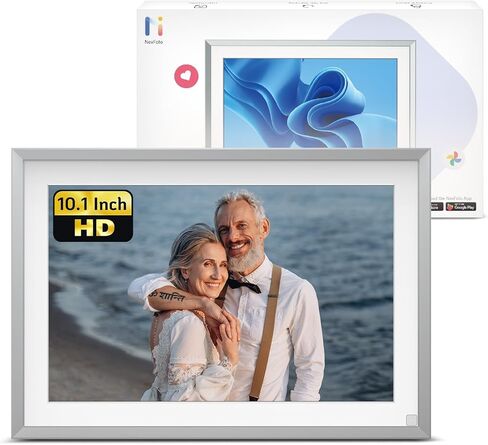Open the App Store badge beside Google Play
Image resolution: width=488 pixels, height=445 pixels.
(x=437, y=207)
